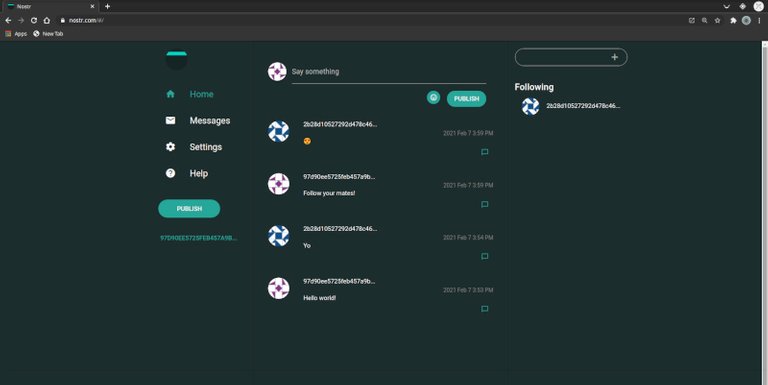Publish the post from the compose box
This screenshot has height=385, width=768.
(466, 99)
